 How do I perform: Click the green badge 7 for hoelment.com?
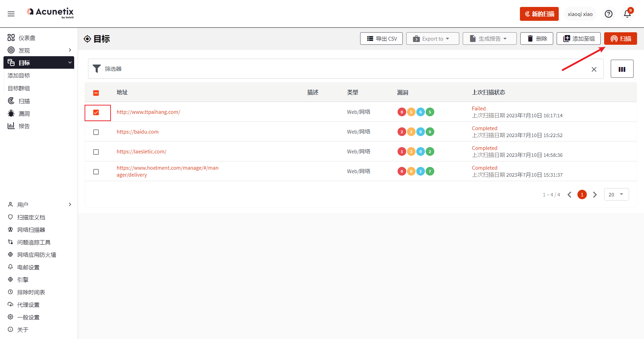pos(430,171)
